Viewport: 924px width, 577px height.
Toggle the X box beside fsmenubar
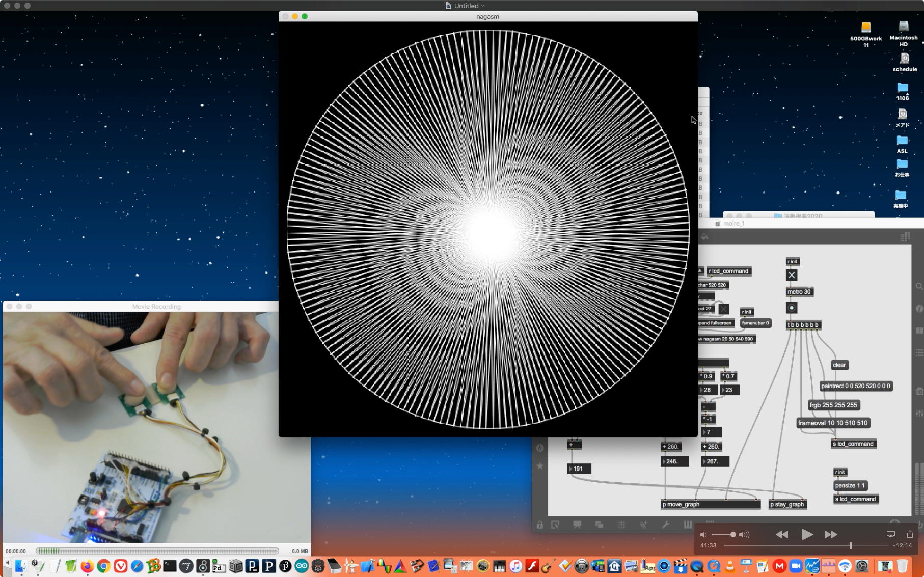point(724,309)
